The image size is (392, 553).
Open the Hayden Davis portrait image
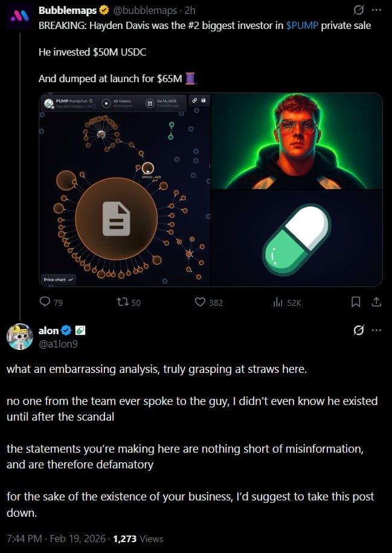coord(297,141)
